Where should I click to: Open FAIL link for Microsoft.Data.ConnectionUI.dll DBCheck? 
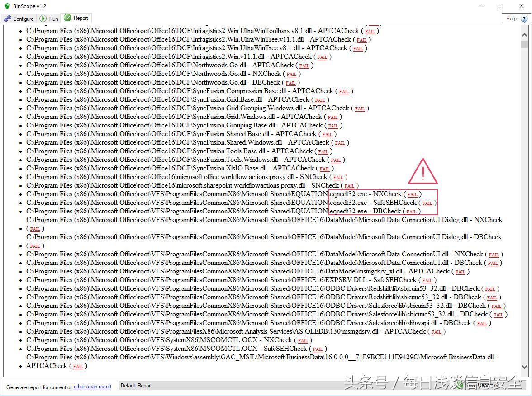click(x=493, y=264)
